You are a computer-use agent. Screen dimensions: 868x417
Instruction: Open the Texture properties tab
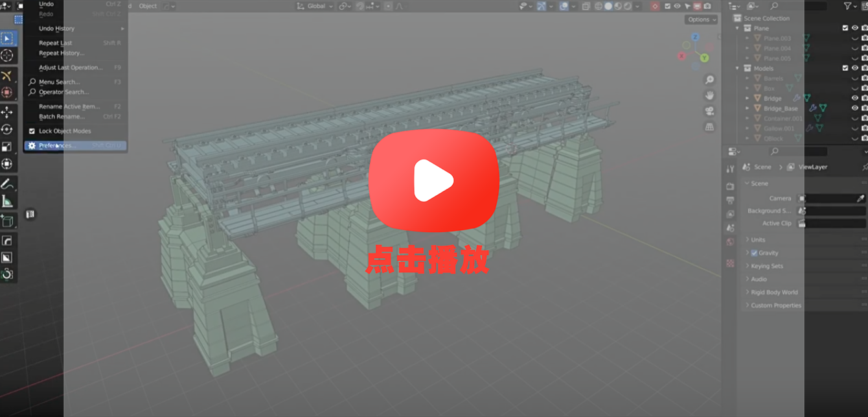(x=731, y=264)
